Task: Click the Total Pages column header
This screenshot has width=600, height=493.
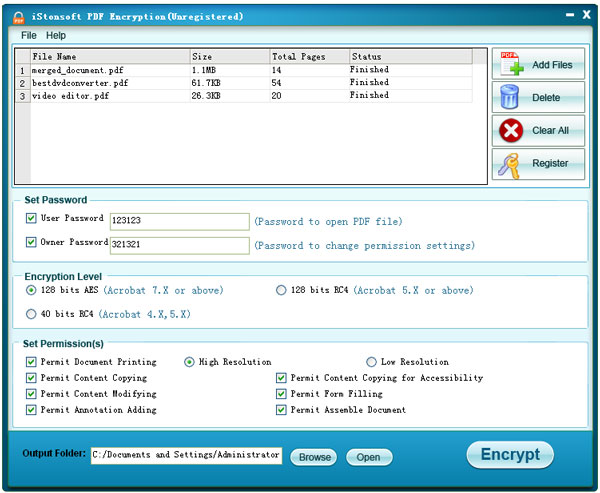Action: click(x=310, y=57)
